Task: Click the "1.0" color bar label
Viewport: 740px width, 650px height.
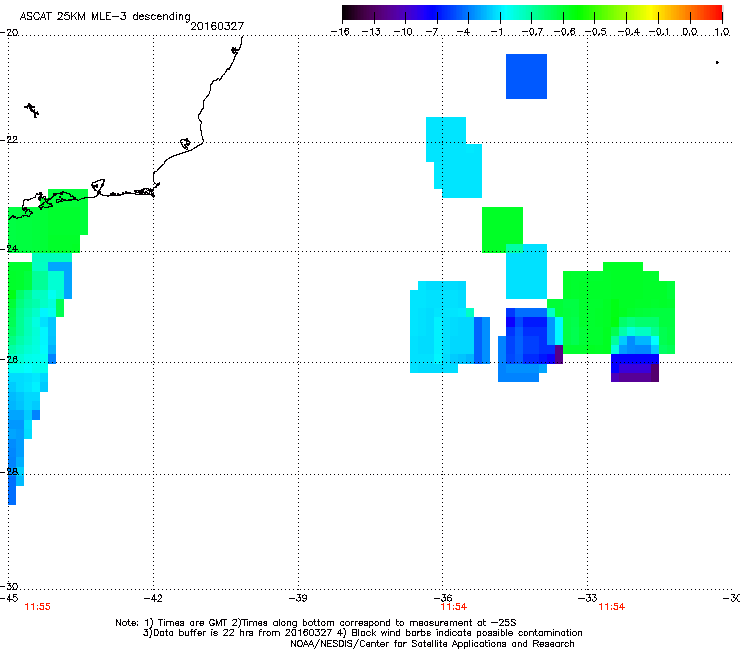Action: point(722,32)
